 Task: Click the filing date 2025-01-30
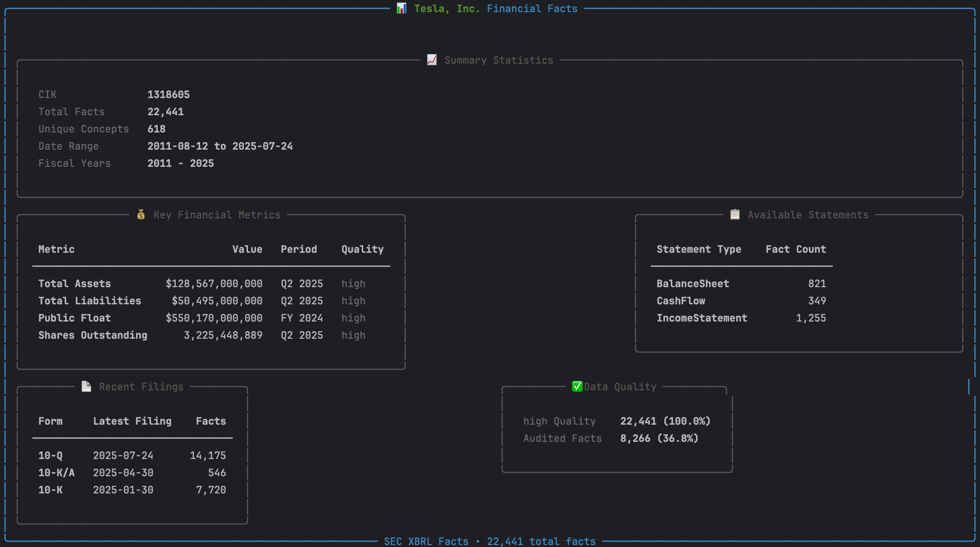pyautogui.click(x=123, y=490)
